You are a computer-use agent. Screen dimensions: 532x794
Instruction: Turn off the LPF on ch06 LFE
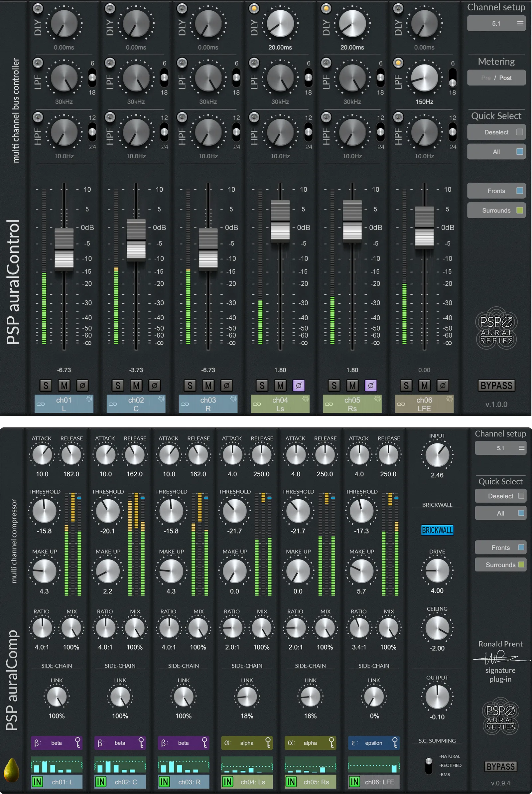pos(398,63)
